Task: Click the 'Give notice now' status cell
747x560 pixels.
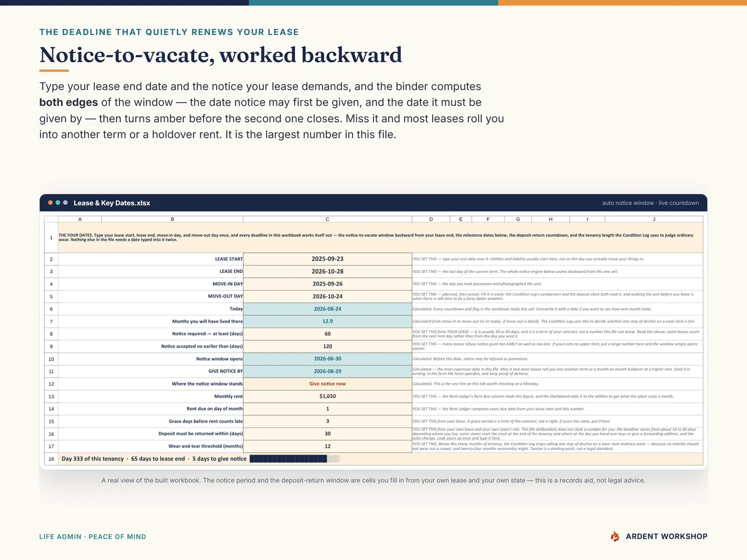Action: [327, 384]
